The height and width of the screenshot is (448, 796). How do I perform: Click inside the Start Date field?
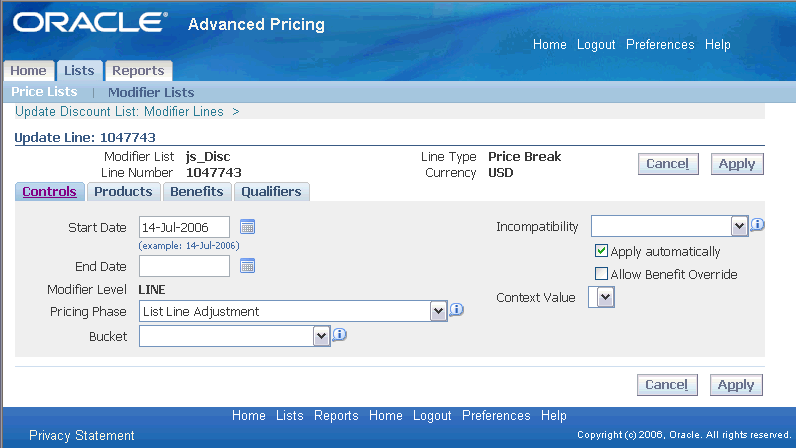[x=184, y=227]
